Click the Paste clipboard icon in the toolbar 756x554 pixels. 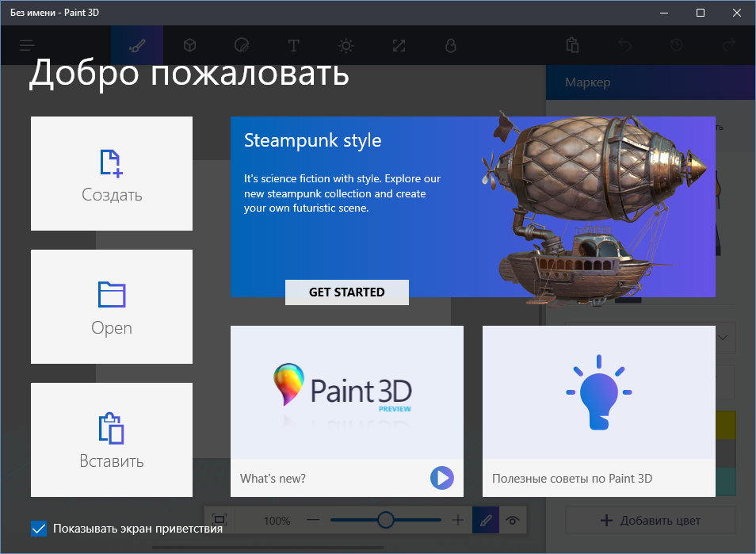pyautogui.click(x=572, y=45)
